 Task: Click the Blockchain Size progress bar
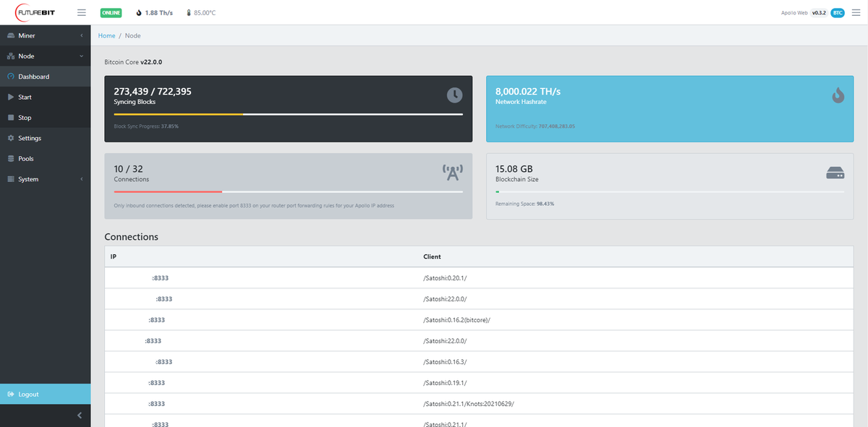(x=669, y=191)
